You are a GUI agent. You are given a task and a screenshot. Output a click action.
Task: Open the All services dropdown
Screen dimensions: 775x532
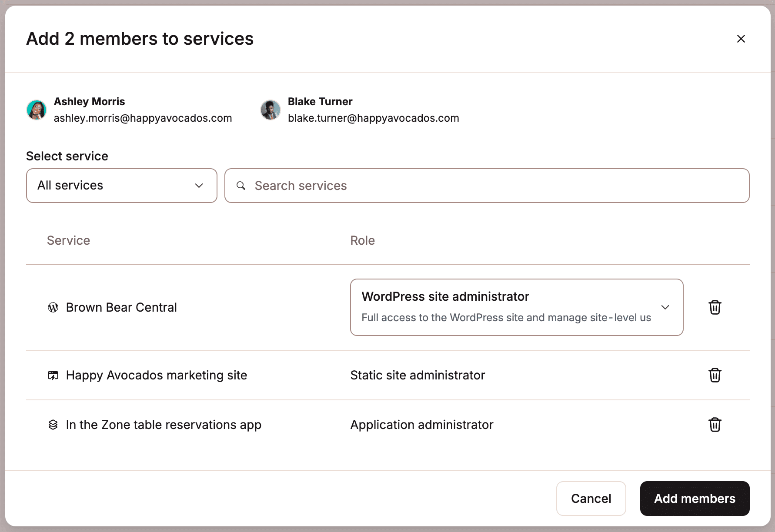(121, 186)
